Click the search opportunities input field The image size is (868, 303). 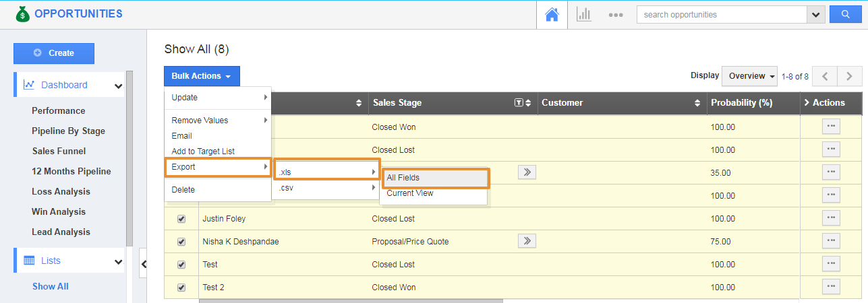point(720,14)
